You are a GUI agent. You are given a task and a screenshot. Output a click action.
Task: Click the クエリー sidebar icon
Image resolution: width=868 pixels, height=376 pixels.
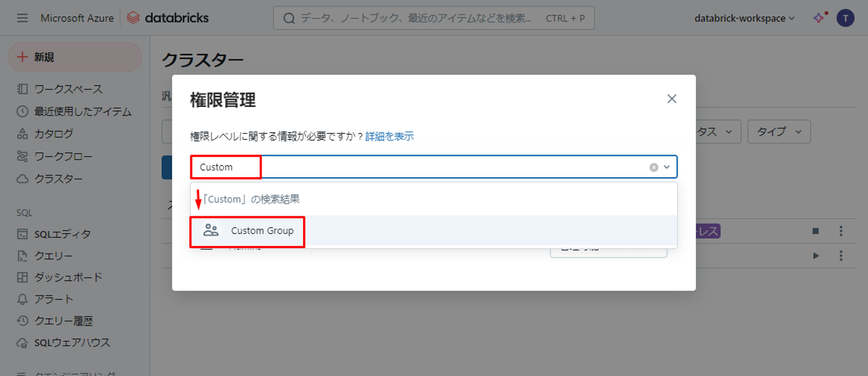click(x=22, y=256)
